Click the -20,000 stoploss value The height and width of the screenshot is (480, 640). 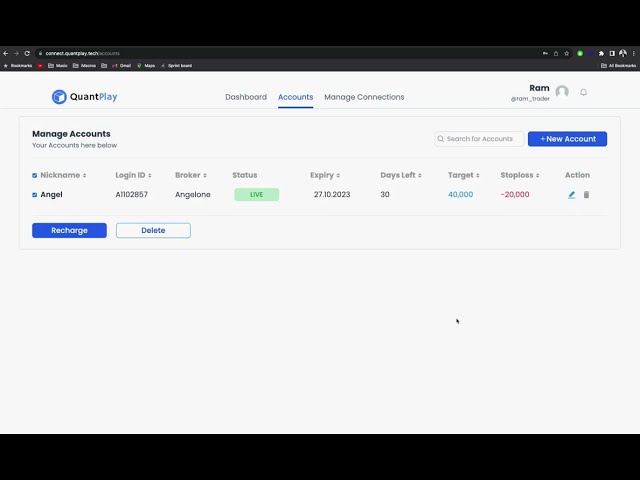click(515, 195)
